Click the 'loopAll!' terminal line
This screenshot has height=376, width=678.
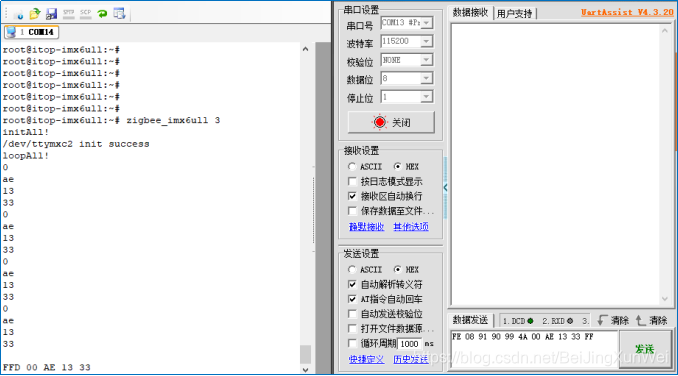(26, 156)
